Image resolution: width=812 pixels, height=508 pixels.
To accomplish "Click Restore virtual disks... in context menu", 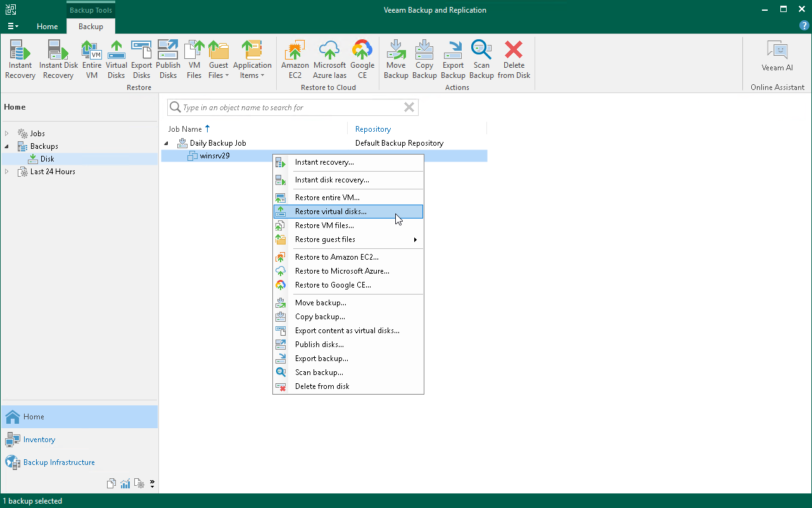I will coord(348,212).
